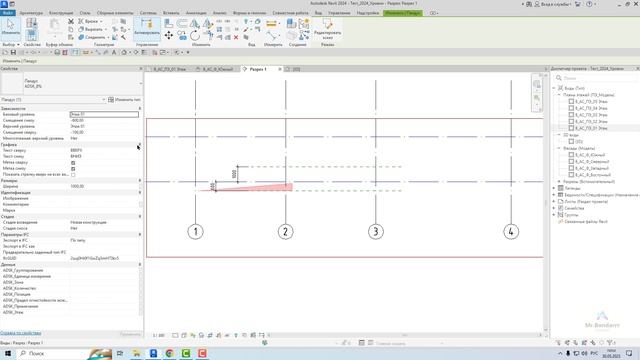The width and height of the screenshot is (640, 360).
Task: Click the 'Базовый уровень' value field
Action: [x=104, y=115]
